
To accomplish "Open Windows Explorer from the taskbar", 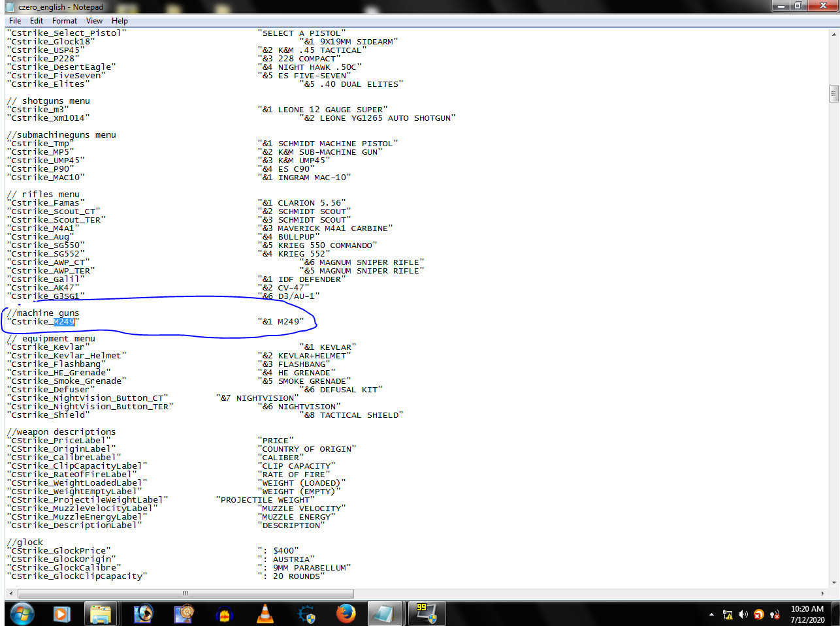I will [x=101, y=614].
